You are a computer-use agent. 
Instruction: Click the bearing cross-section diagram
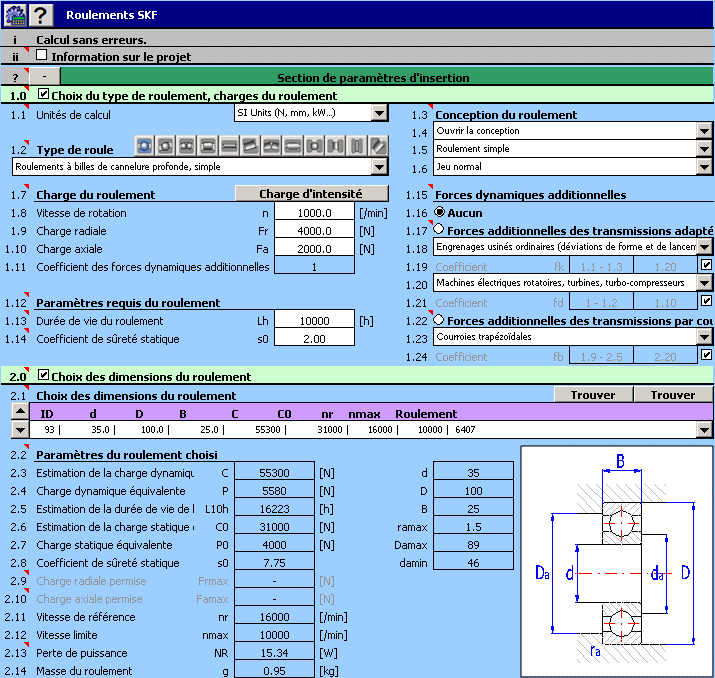617,561
